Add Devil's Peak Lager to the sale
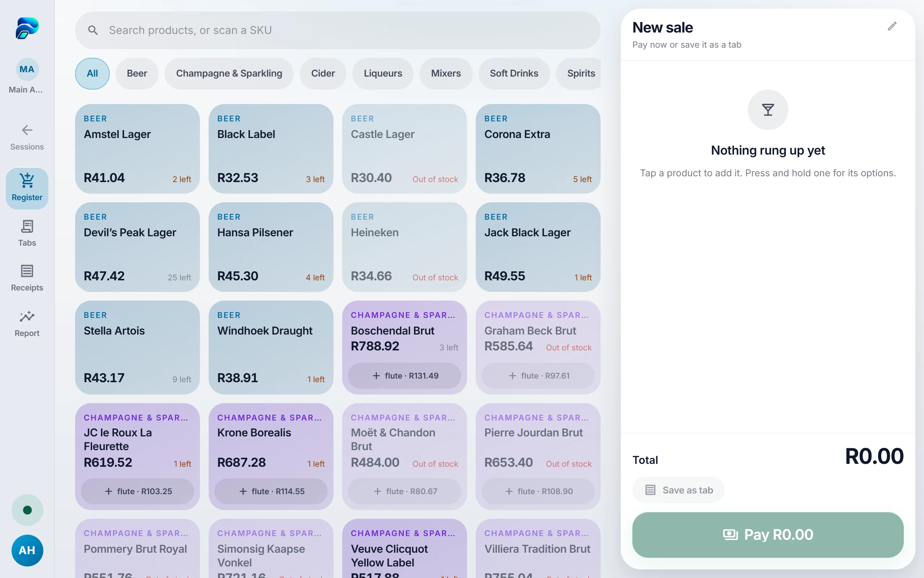Screen dimensions: 924x578 [x=138, y=247]
